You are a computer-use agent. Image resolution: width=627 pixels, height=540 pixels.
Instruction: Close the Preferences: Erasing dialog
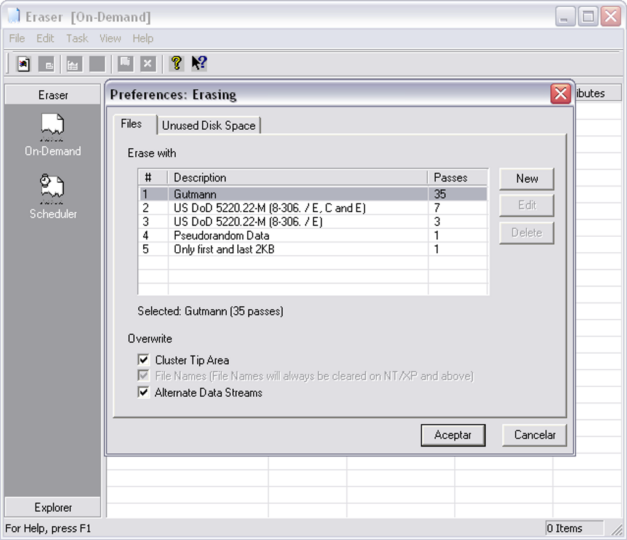(561, 94)
